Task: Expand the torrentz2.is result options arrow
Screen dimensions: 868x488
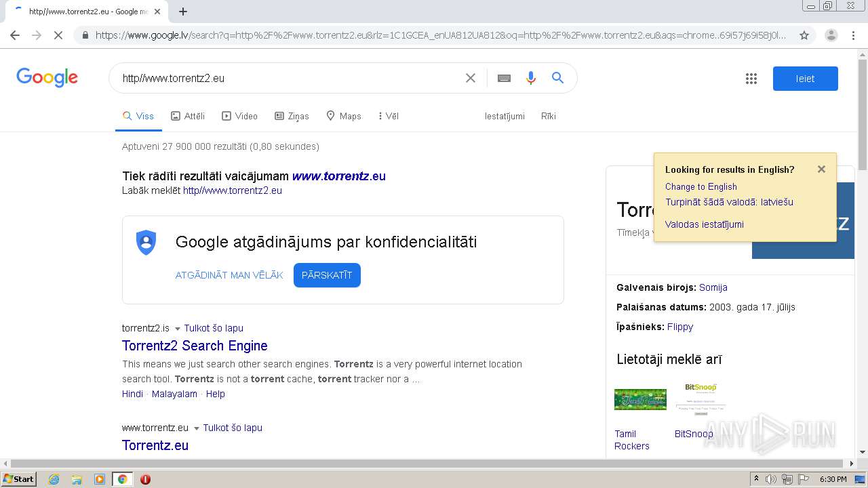Action: 178,329
